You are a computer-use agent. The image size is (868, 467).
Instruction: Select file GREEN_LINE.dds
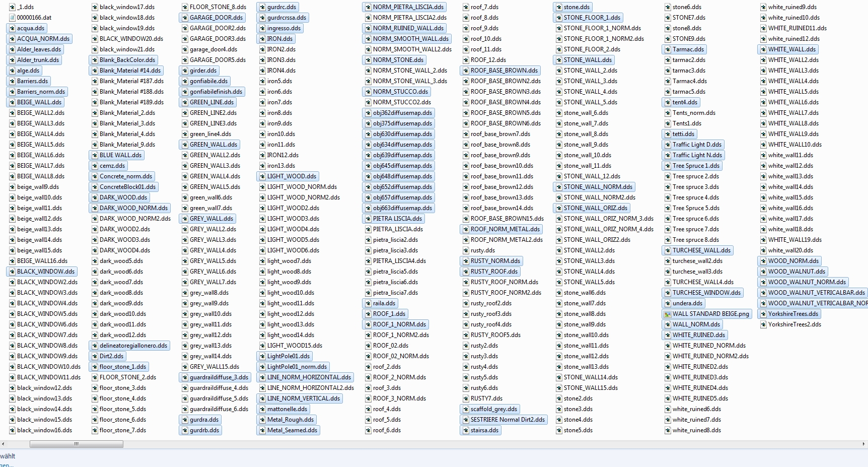[x=208, y=102]
